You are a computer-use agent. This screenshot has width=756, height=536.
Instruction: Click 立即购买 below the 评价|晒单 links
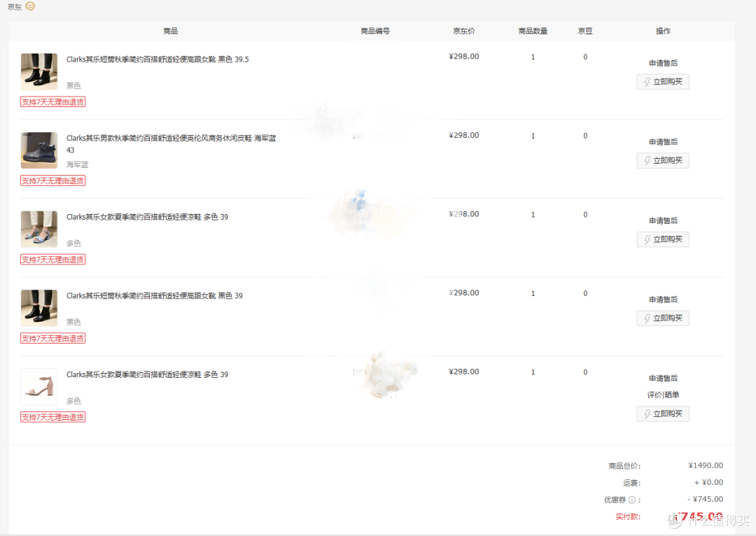(x=662, y=414)
